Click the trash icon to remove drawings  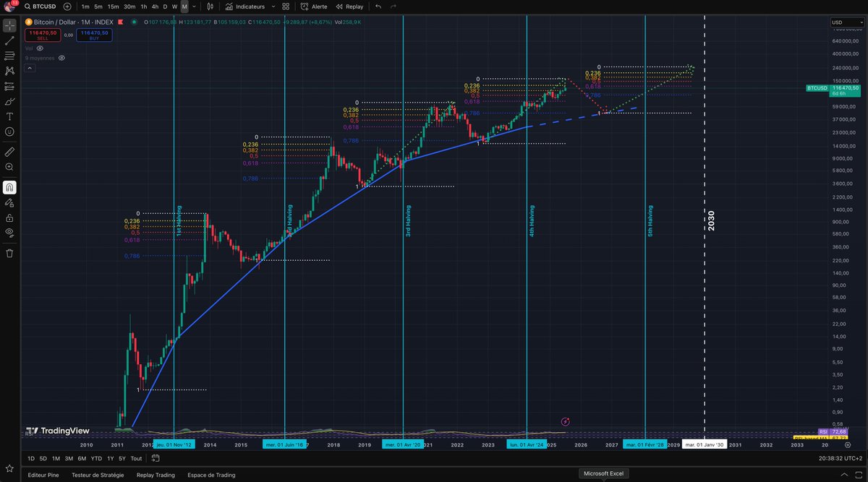[x=9, y=253]
